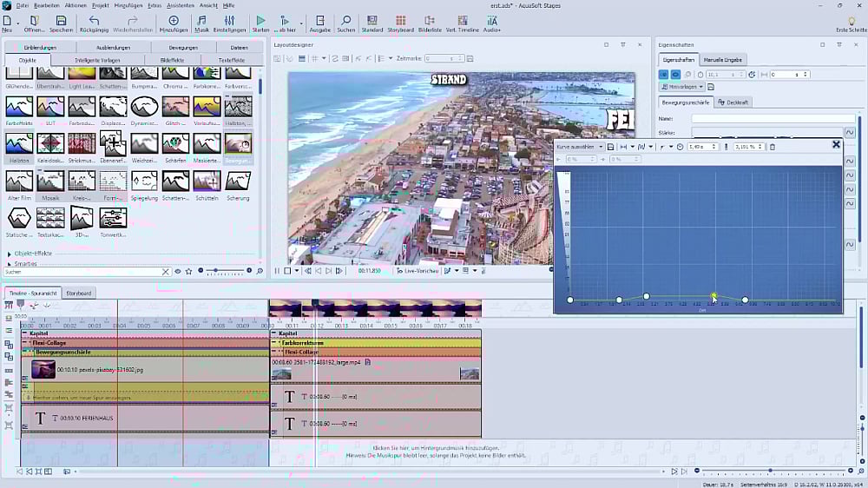The width and height of the screenshot is (868, 488).
Task: Collapse the Farbkorrekturen track in the timeline
Action: tap(273, 343)
